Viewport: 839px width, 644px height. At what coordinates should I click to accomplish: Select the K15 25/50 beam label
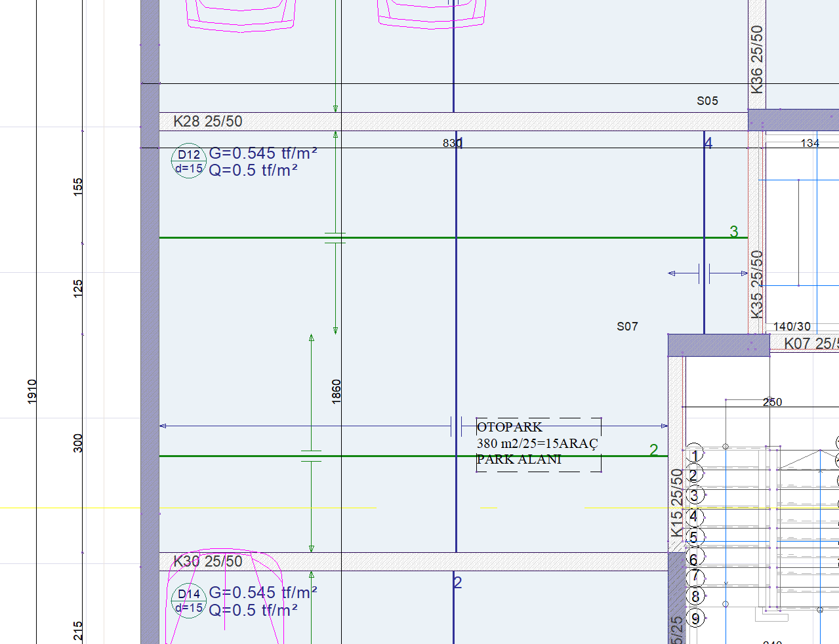tap(677, 502)
